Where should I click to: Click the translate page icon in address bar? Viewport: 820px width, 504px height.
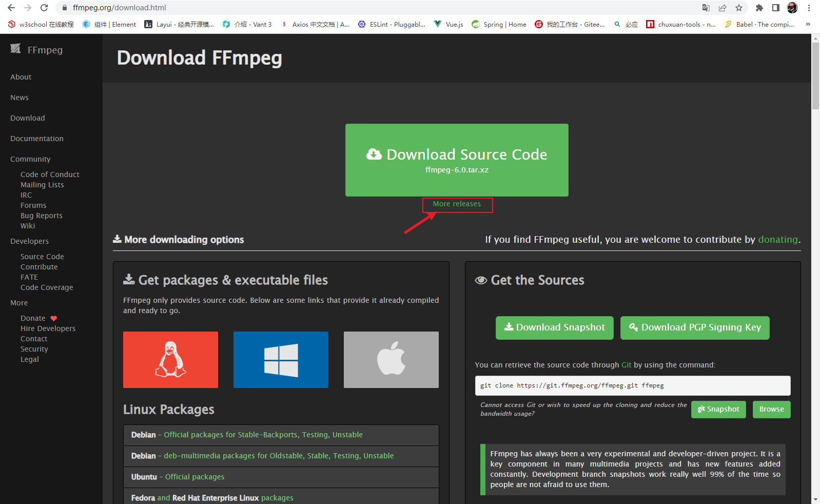706,8
